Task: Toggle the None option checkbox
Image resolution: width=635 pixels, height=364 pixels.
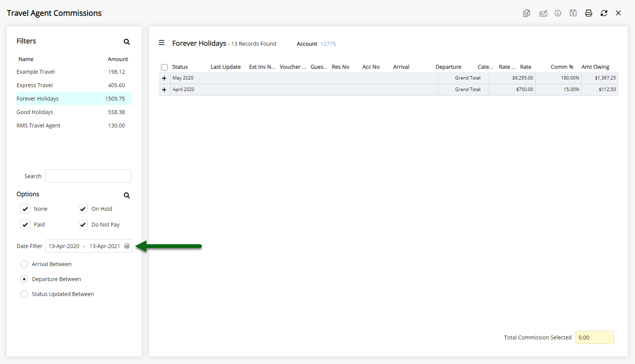Action: [25, 209]
